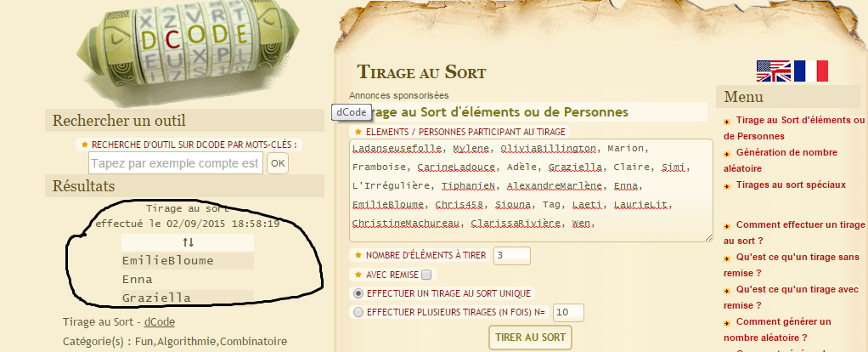Click the number of elements field
This screenshot has width=868, height=352.
[x=511, y=256]
